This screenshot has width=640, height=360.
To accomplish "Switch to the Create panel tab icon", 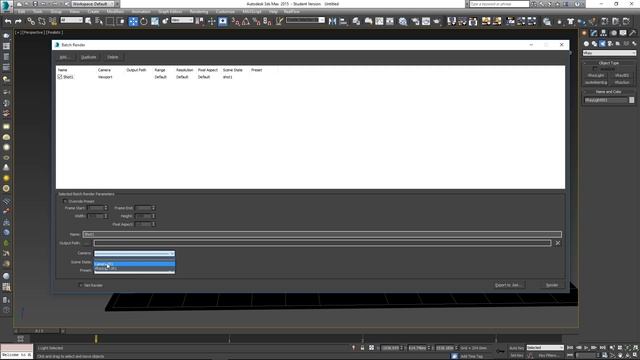I will coord(584,33).
